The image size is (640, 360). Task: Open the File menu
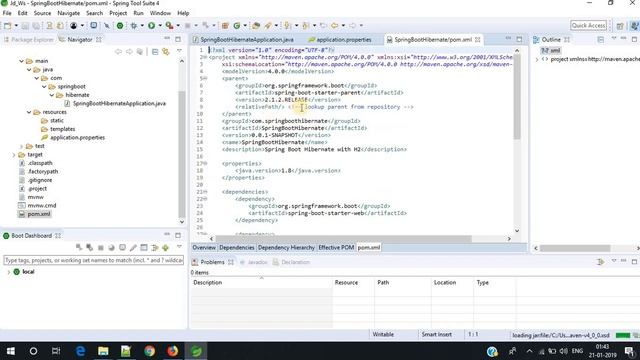(x=7, y=13)
